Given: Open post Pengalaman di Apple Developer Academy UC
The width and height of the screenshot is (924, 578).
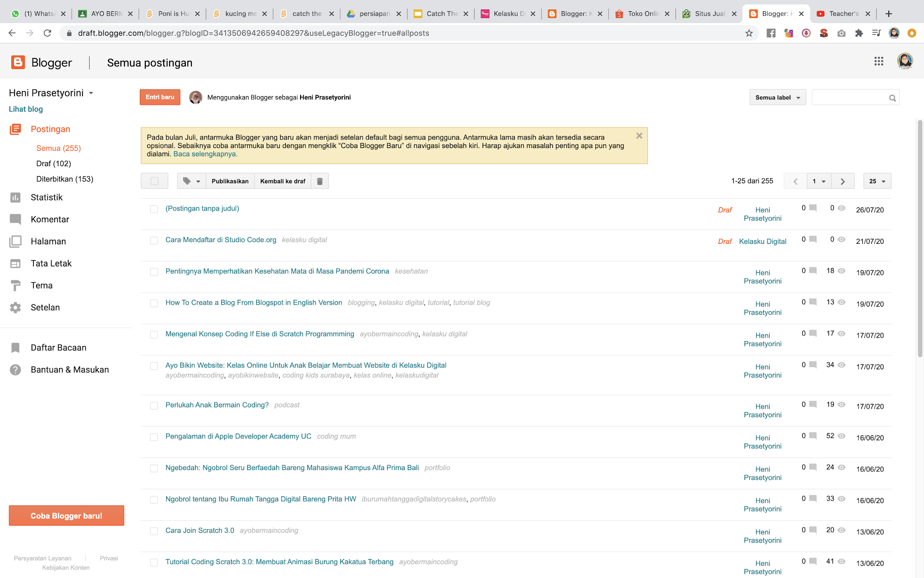Looking at the screenshot, I should pos(238,436).
